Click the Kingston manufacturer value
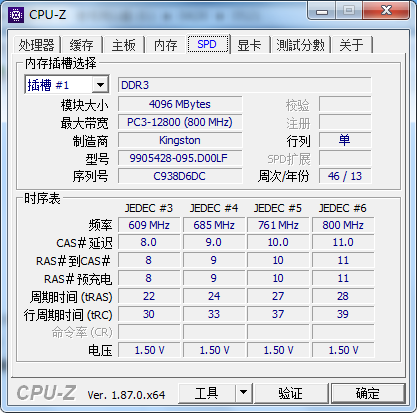 180,140
